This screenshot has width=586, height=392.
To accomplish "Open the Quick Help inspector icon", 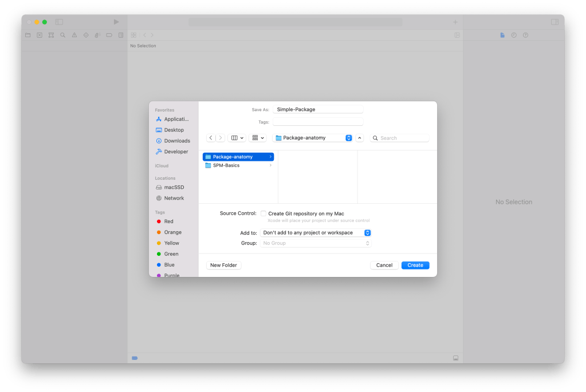I will point(525,35).
